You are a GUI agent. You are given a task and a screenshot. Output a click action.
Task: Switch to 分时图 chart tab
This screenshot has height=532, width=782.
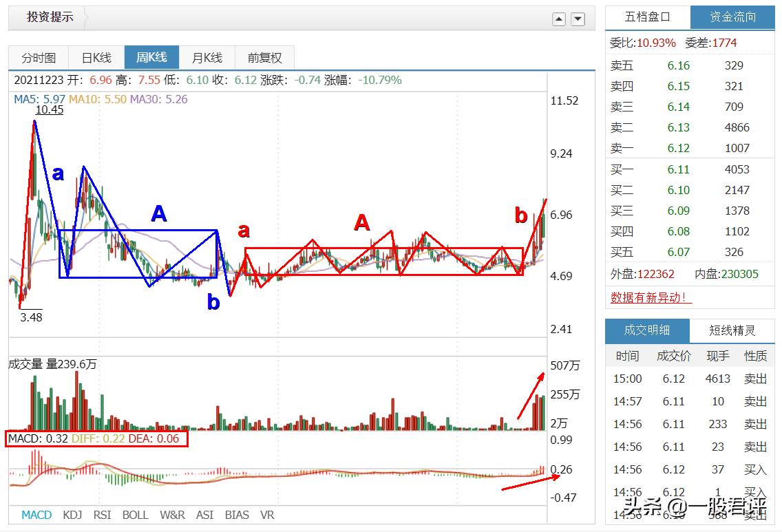point(38,58)
